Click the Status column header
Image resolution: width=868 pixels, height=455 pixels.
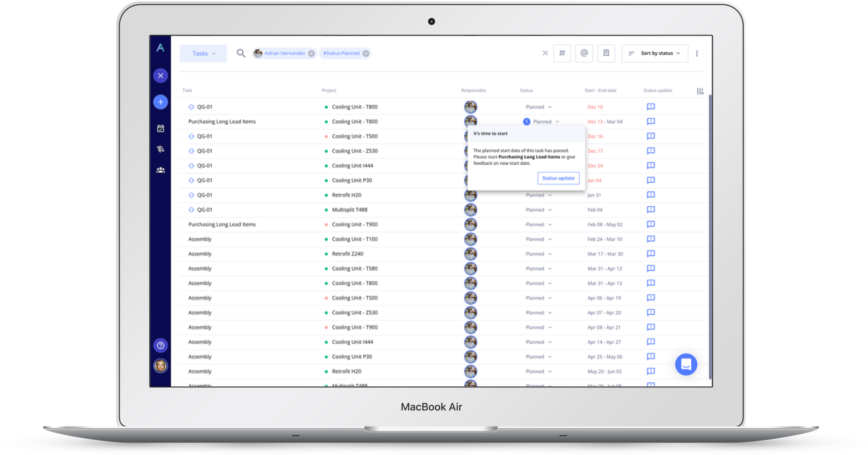tap(526, 91)
